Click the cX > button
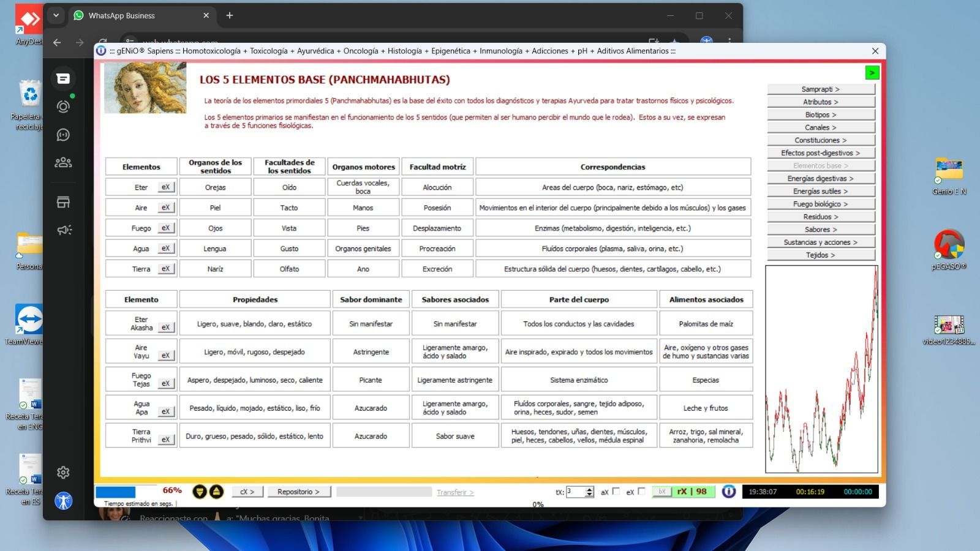Image resolution: width=980 pixels, height=551 pixels. [247, 492]
